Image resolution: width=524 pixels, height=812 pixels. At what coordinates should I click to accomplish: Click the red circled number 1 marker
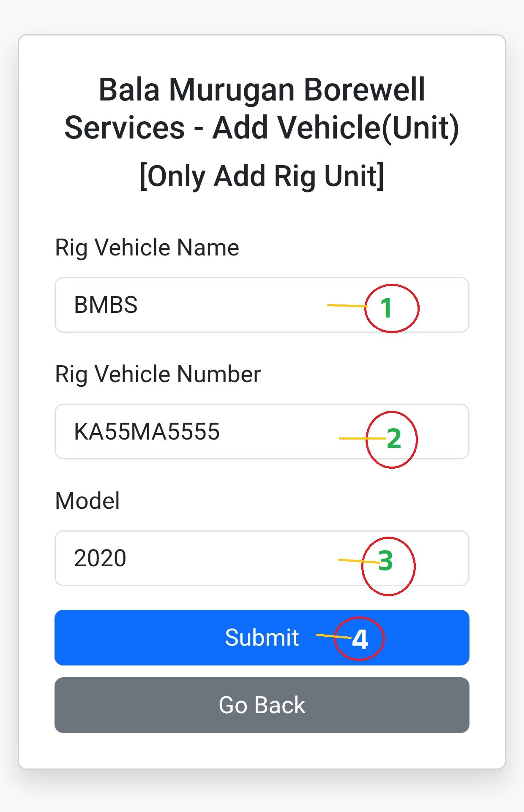click(x=391, y=308)
